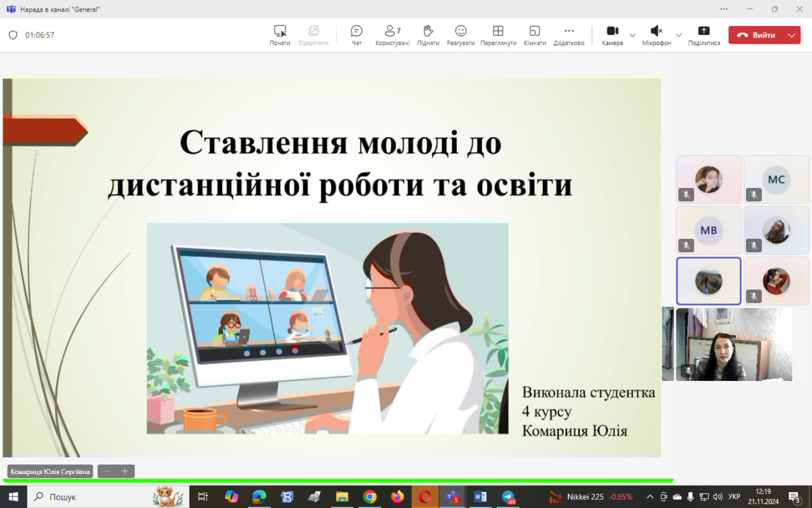Click the 01:06:57 meeting timer
The image size is (812, 508).
pyautogui.click(x=40, y=35)
